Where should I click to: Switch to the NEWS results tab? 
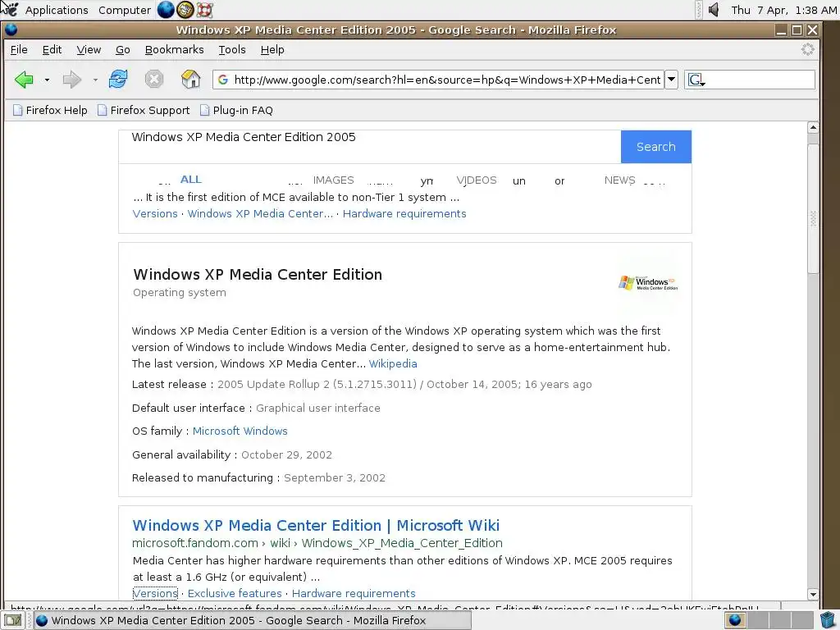[x=619, y=180]
